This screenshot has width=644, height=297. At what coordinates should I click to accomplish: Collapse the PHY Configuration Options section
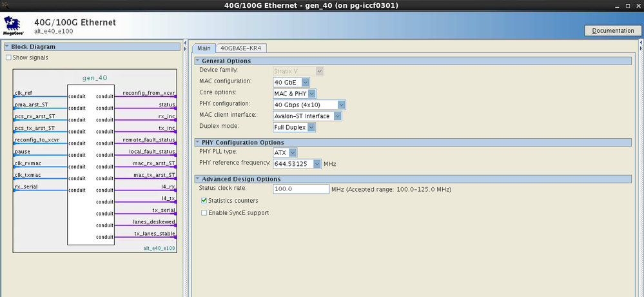coord(197,142)
